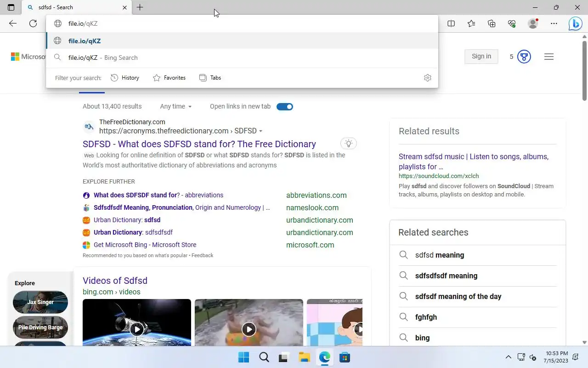Screen dimensions: 588x368
Task: Click the muted volume tray icon
Action: point(533,357)
